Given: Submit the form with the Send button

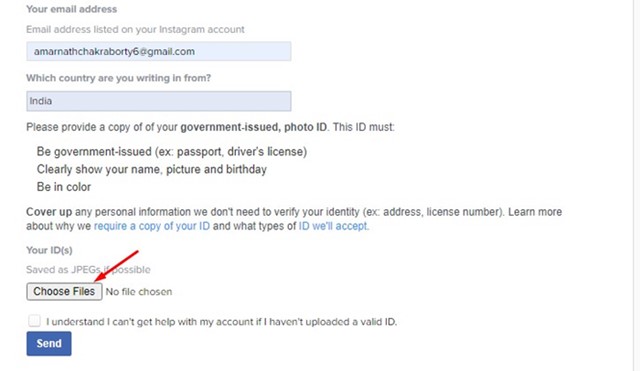Looking at the screenshot, I should pos(49,343).
